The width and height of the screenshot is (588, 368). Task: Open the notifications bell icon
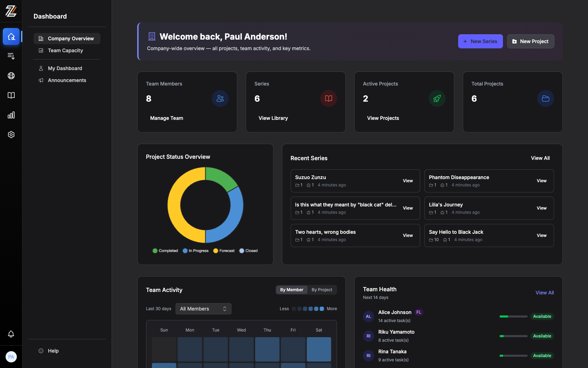pos(11,334)
